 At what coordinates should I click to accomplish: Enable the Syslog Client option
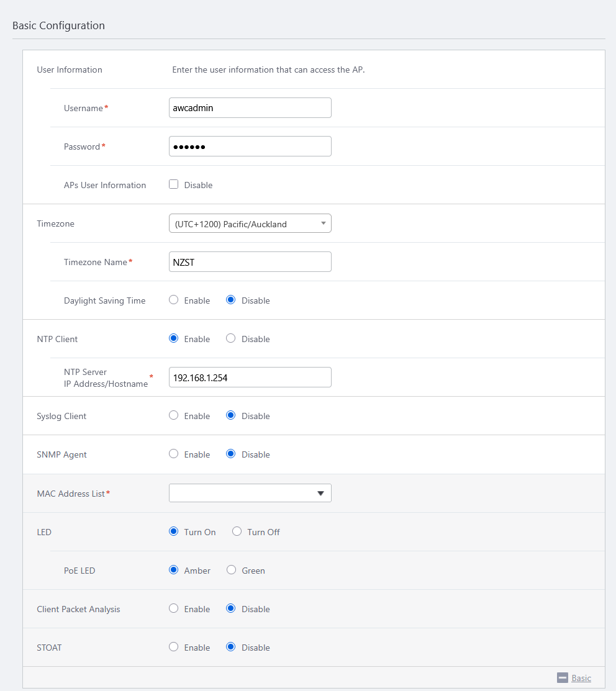(174, 416)
